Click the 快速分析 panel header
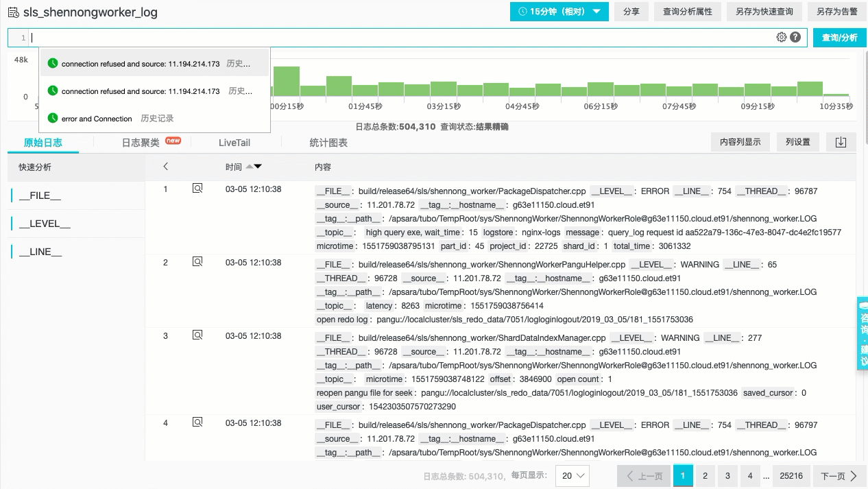The image size is (868, 489). [x=35, y=167]
